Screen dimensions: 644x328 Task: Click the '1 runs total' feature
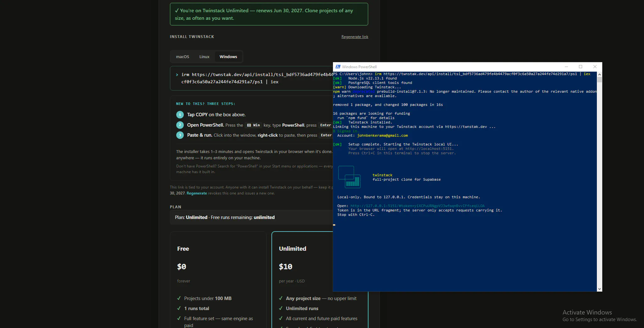coord(197,309)
